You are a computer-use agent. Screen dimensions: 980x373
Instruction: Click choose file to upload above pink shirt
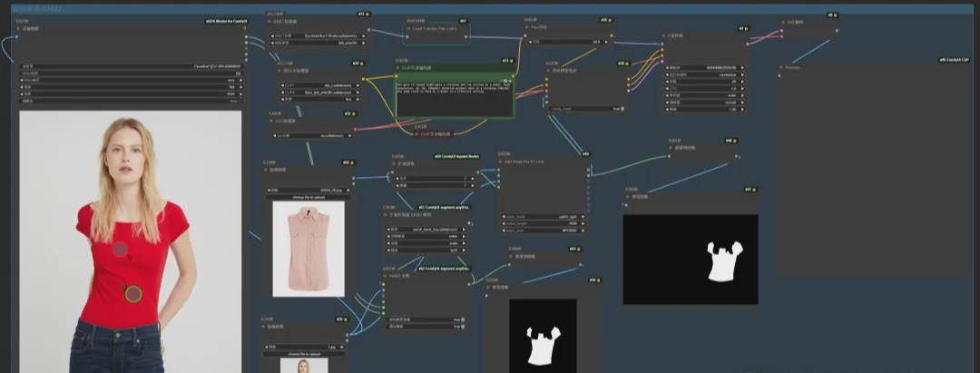click(x=308, y=195)
